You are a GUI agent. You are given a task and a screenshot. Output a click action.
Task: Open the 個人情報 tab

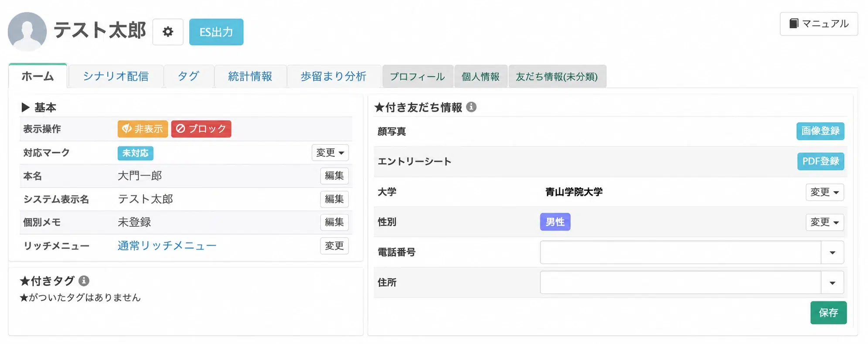tap(481, 76)
